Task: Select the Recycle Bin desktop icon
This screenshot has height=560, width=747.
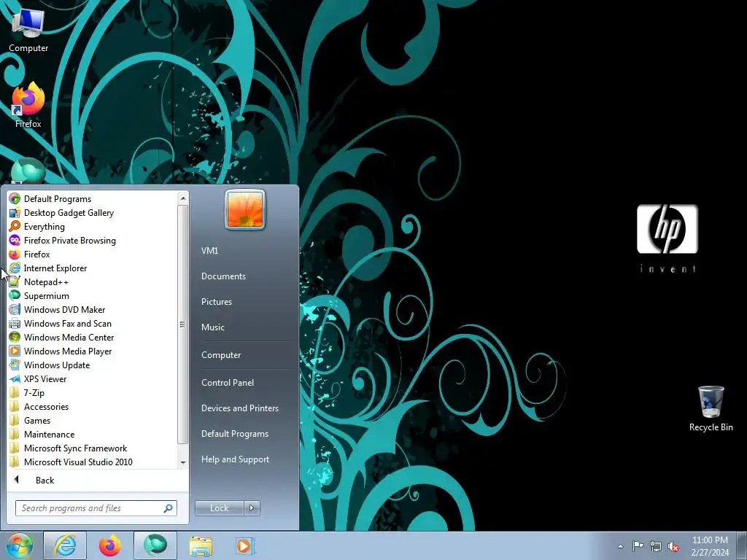Action: tap(711, 408)
